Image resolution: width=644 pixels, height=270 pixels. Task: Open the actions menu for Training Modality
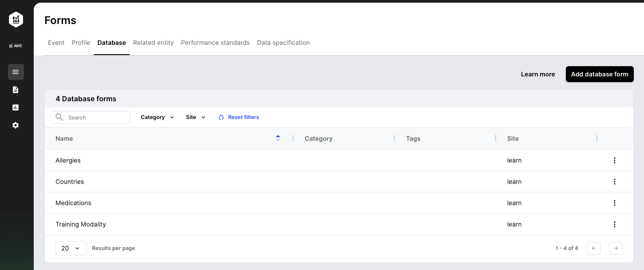pyautogui.click(x=615, y=224)
